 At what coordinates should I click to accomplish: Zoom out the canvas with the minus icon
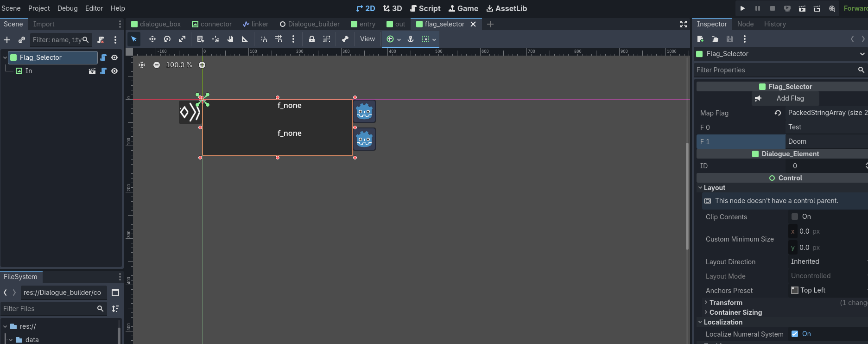coord(157,65)
